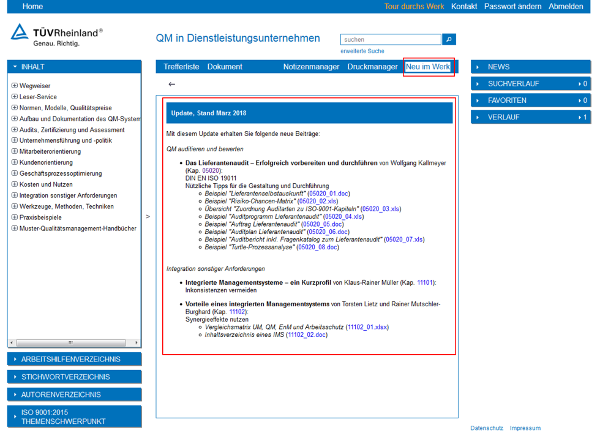Expand the VERLAUF panel
Viewport: 600px width, 434px height.
click(531, 117)
